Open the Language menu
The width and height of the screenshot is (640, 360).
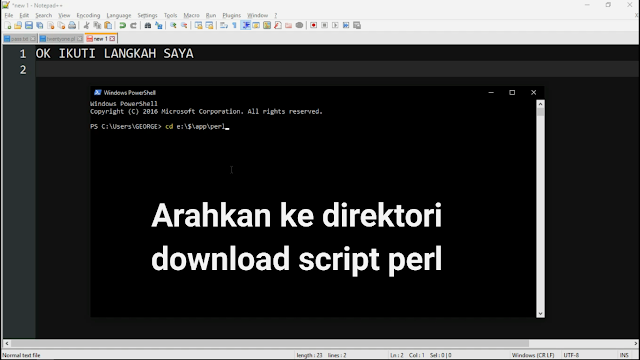(119, 15)
